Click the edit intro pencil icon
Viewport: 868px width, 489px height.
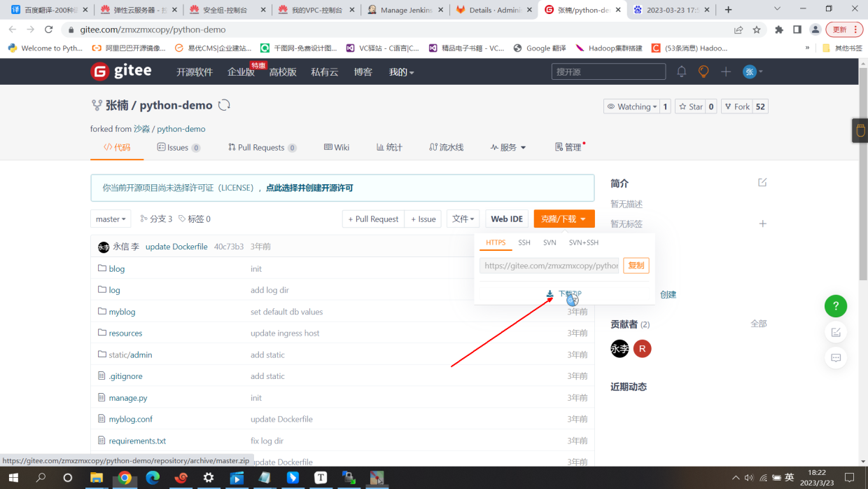point(762,182)
